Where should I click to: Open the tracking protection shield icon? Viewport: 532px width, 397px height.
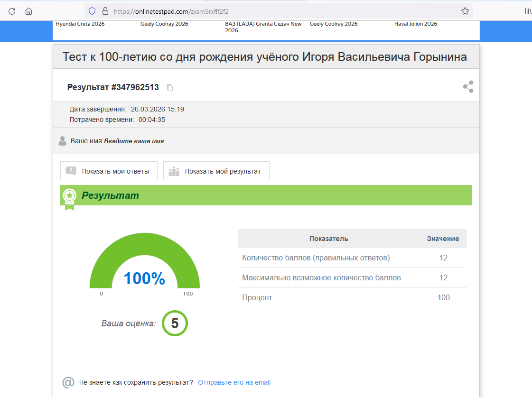[92, 11]
